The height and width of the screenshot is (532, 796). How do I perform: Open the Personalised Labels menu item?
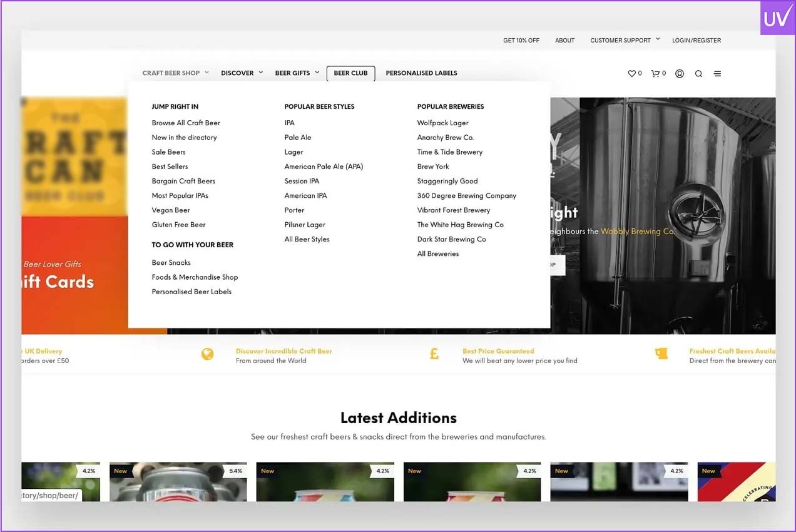(422, 73)
